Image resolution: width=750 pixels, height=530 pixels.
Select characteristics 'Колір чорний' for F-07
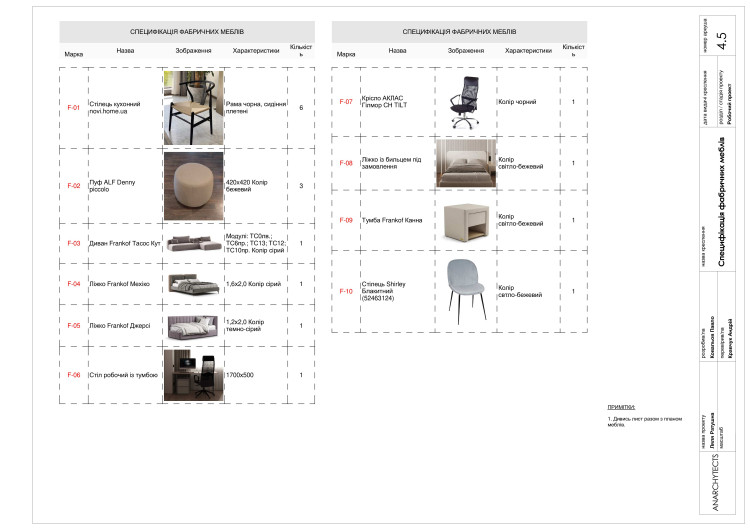(x=517, y=101)
